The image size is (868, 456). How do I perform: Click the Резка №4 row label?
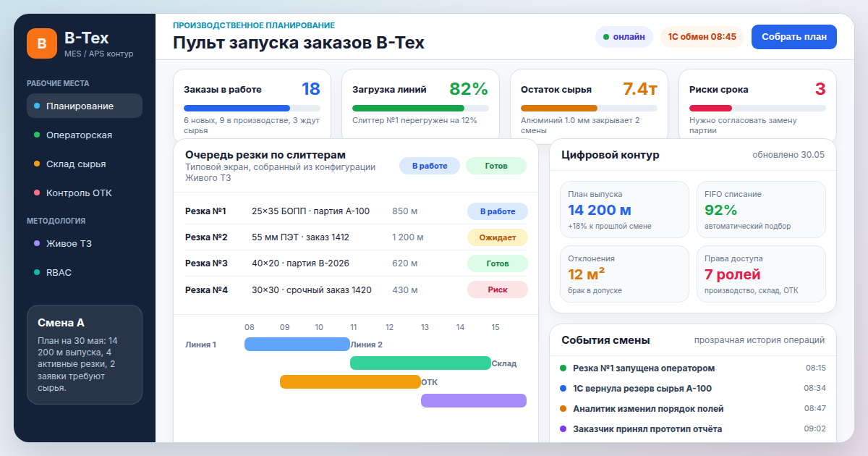pyautogui.click(x=206, y=290)
